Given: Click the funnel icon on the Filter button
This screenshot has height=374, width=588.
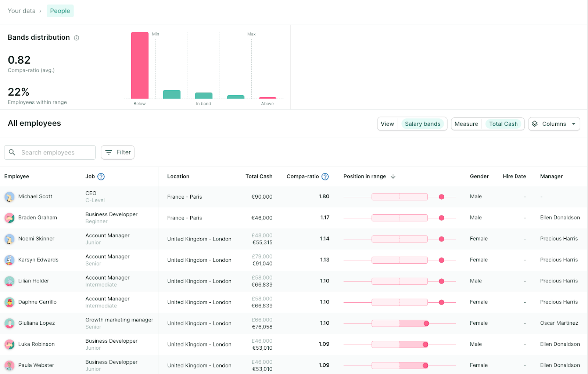Looking at the screenshot, I should pos(108,152).
